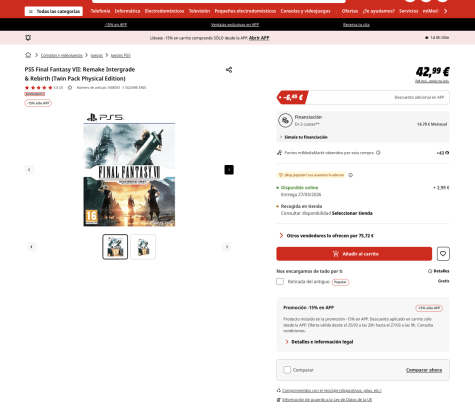
Task: Click the Popular tag next to Retirada
Action: click(340, 282)
